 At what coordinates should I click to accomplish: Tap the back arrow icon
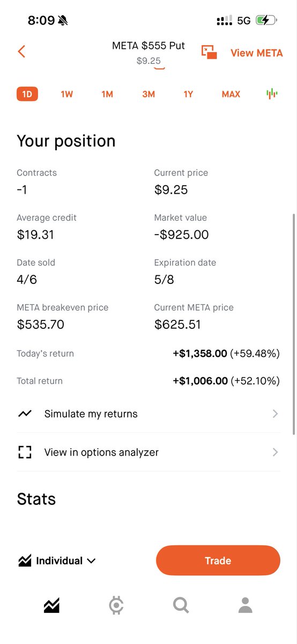(21, 52)
